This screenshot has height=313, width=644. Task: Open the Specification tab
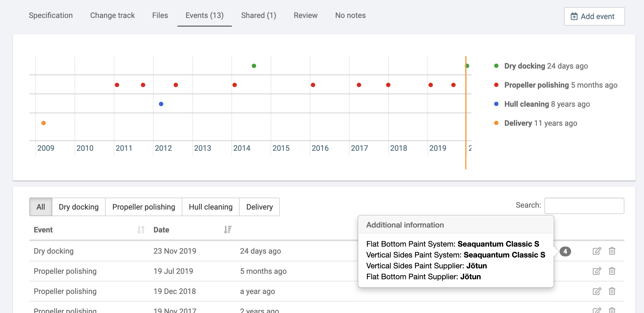51,16
